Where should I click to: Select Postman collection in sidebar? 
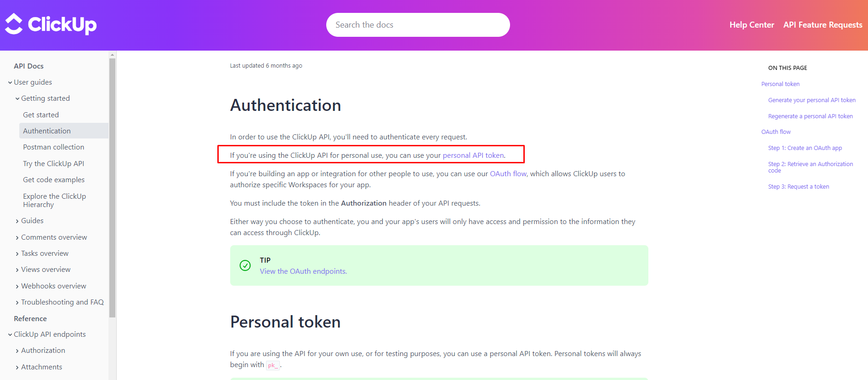coord(53,147)
